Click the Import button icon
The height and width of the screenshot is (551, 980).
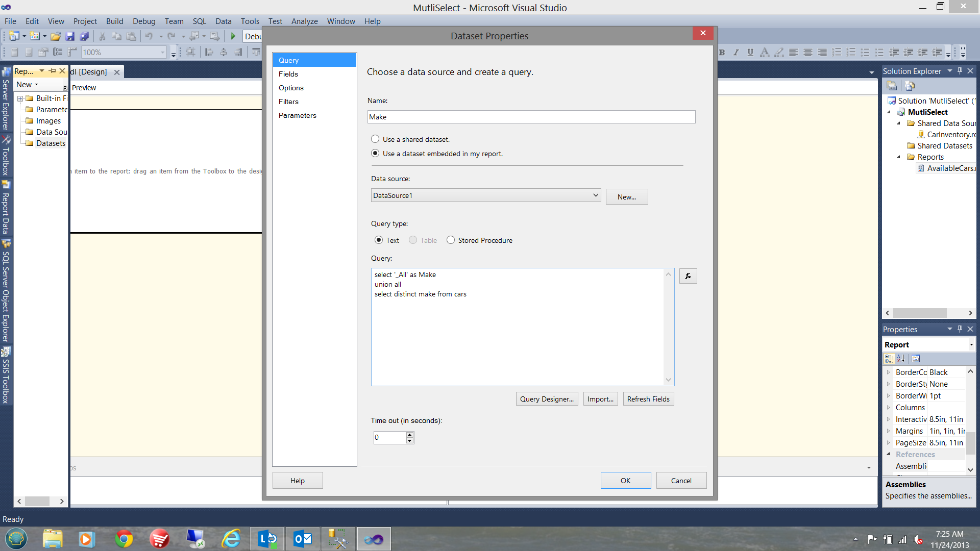click(600, 398)
